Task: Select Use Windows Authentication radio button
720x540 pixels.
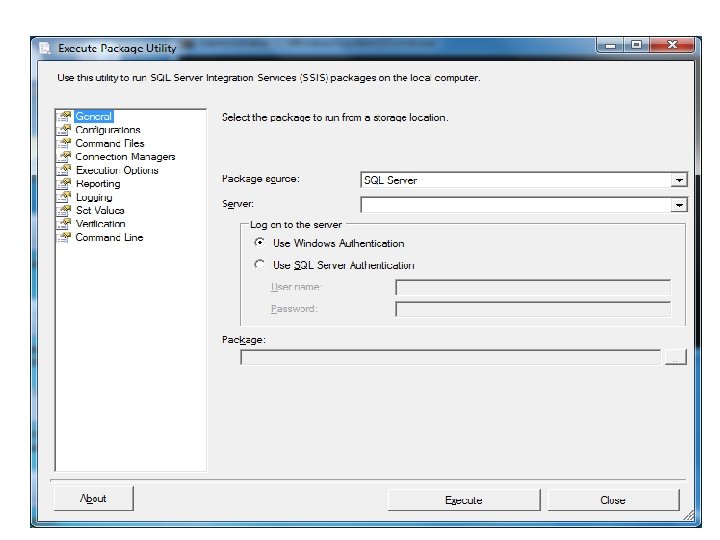Action: (259, 242)
